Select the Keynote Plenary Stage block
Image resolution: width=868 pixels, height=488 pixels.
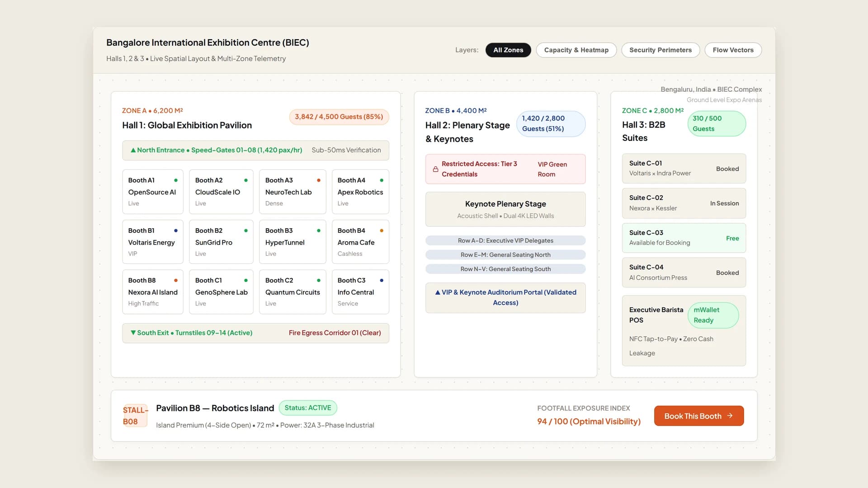(x=505, y=209)
